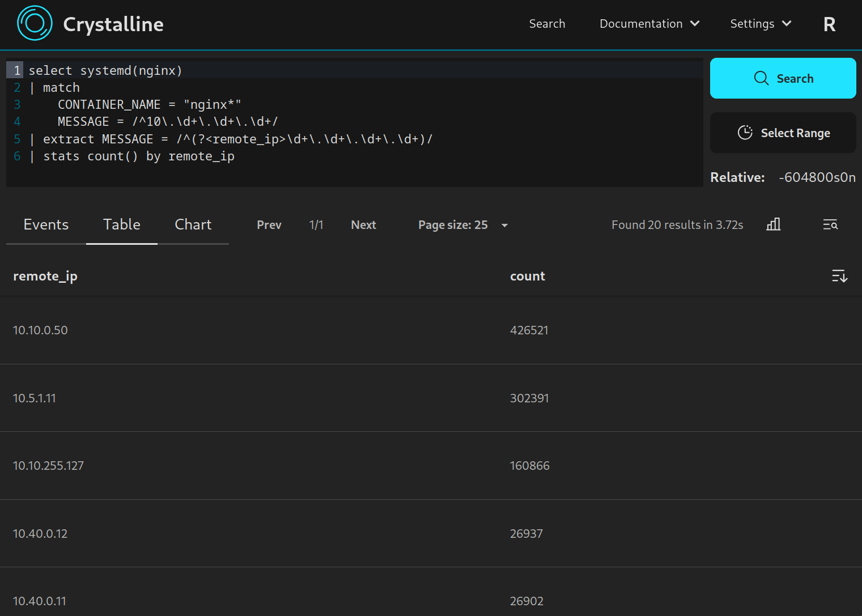Open the Documentation menu

coord(649,24)
